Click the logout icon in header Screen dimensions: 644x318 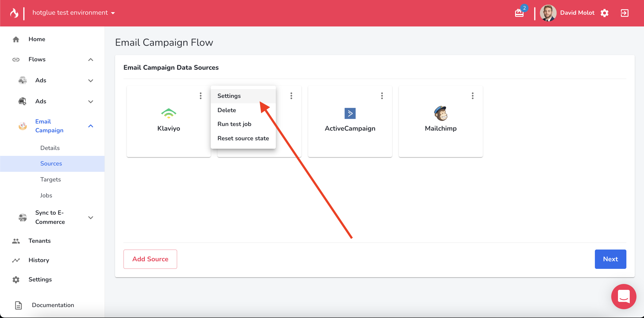(x=624, y=13)
